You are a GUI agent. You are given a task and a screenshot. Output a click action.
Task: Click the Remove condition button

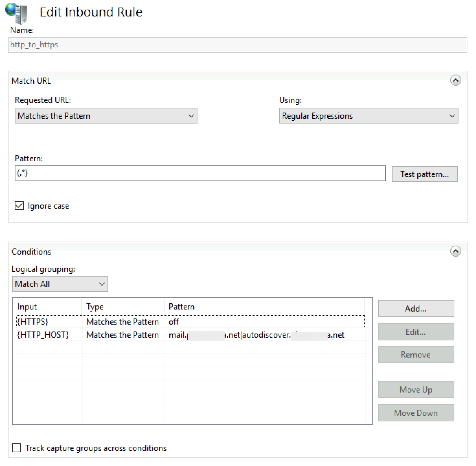[416, 355]
